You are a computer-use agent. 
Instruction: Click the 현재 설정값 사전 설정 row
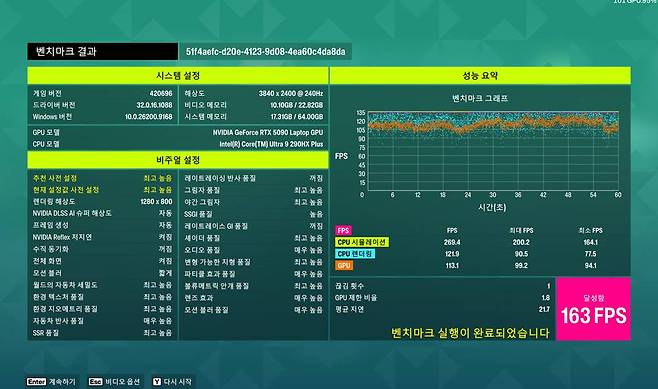102,190
